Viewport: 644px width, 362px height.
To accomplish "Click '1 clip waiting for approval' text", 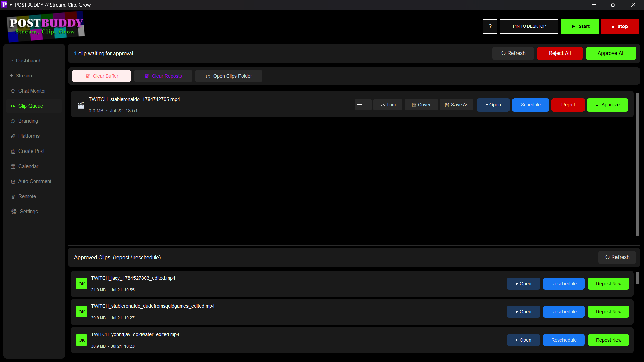I will pyautogui.click(x=104, y=54).
